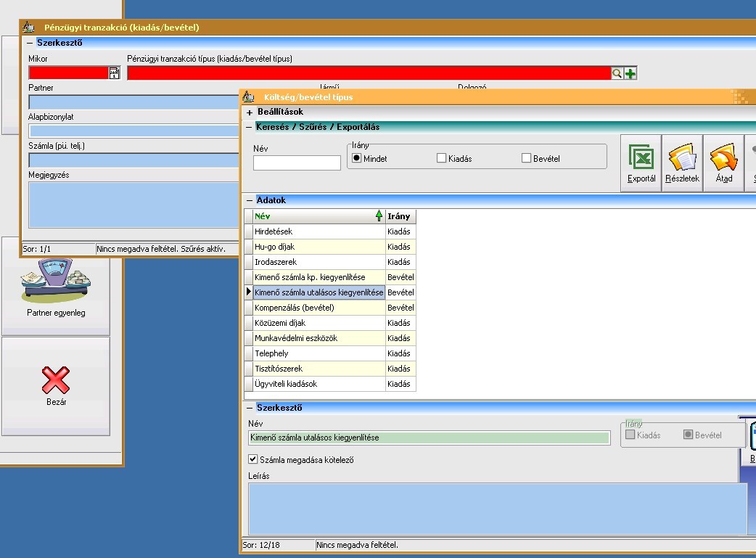The height and width of the screenshot is (558, 756).
Task: Click the Számla (pü. telj.) input field
Action: [x=134, y=160]
